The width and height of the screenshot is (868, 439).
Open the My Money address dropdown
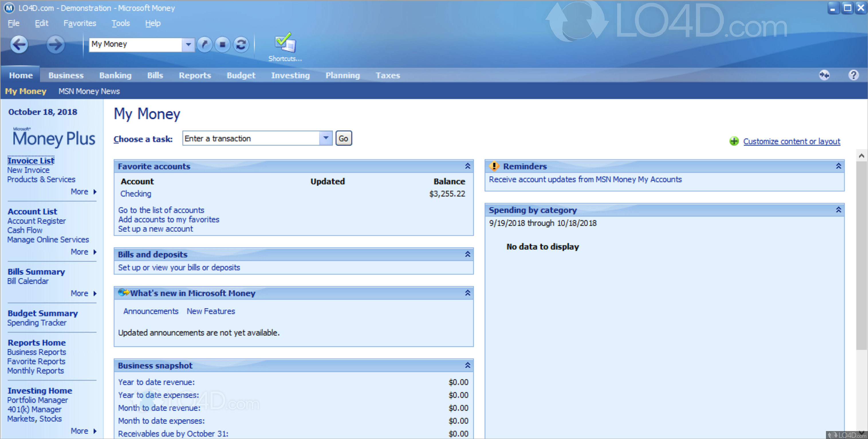[188, 44]
